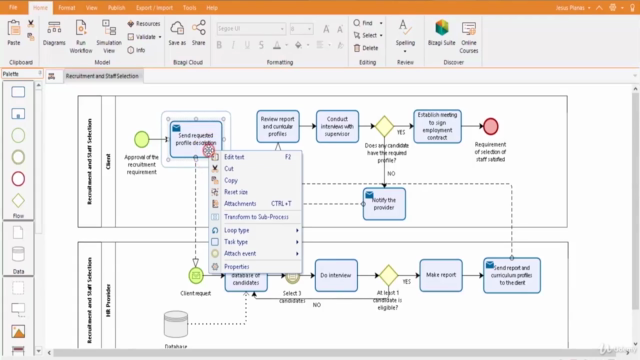Switch to the Format ribbon tab
The height and width of the screenshot is (360, 640).
click(67, 8)
